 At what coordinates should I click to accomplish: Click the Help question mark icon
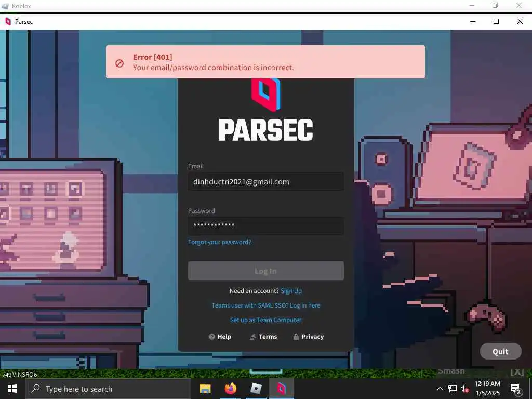pyautogui.click(x=212, y=337)
